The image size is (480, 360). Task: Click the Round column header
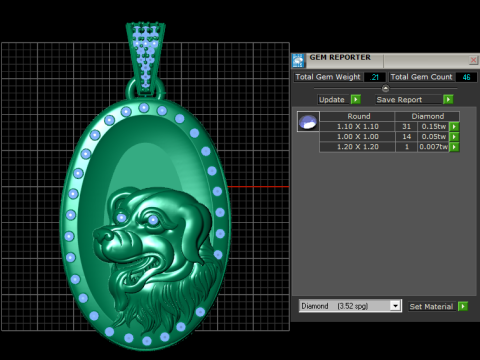pos(357,116)
